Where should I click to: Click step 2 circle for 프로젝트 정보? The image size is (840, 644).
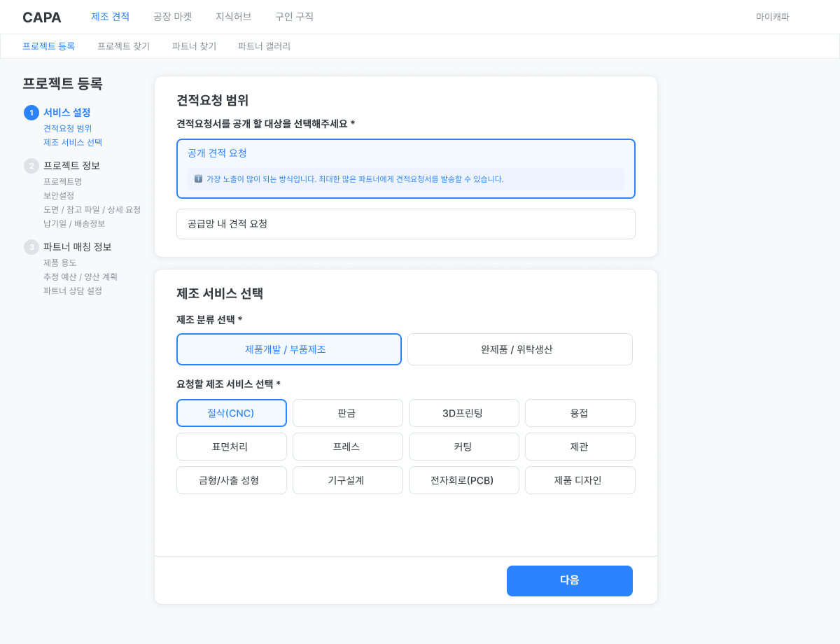tap(31, 166)
